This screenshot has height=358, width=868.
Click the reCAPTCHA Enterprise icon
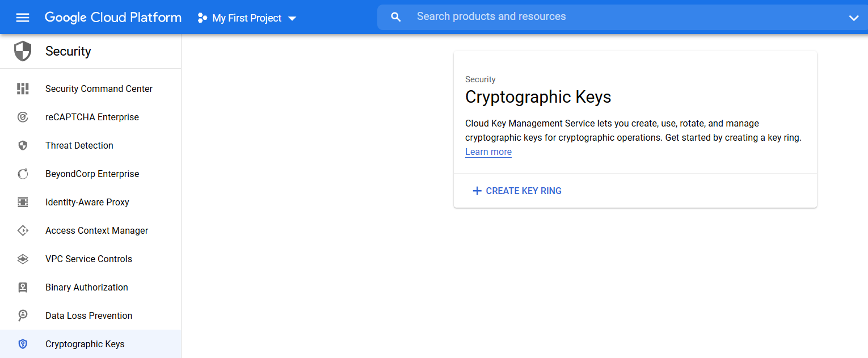23,117
